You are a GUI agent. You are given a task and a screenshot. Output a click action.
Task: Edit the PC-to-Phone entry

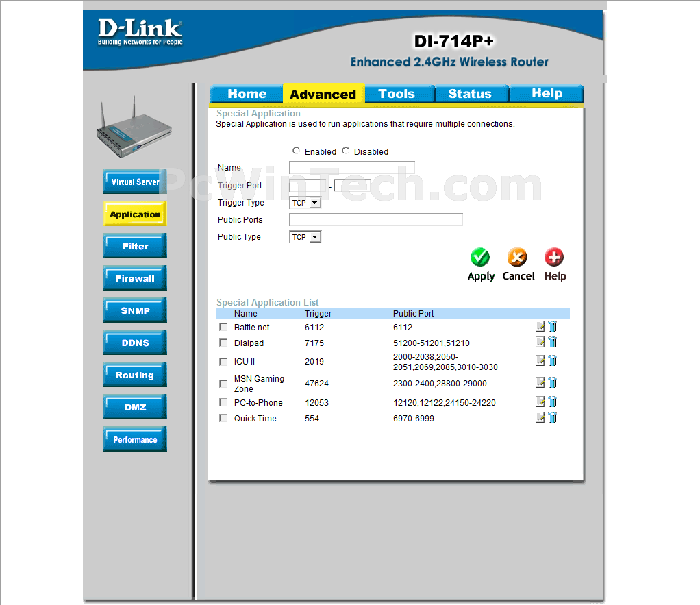pos(540,402)
